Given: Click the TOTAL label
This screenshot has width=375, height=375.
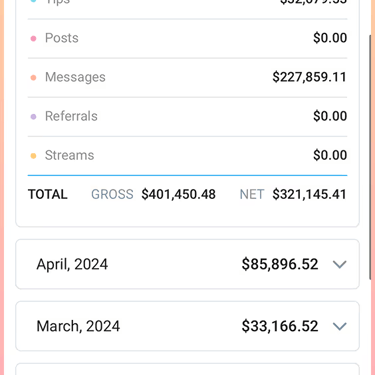Looking at the screenshot, I should tap(48, 194).
